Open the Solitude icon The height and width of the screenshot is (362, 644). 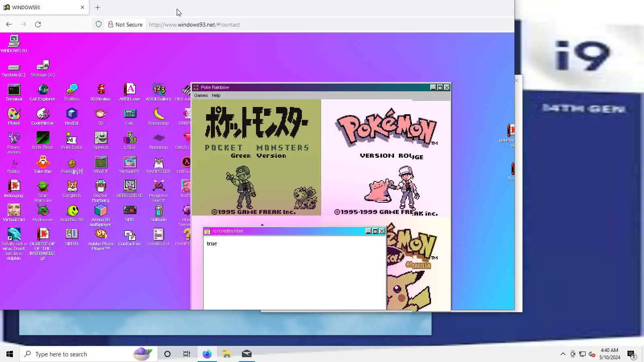(159, 213)
